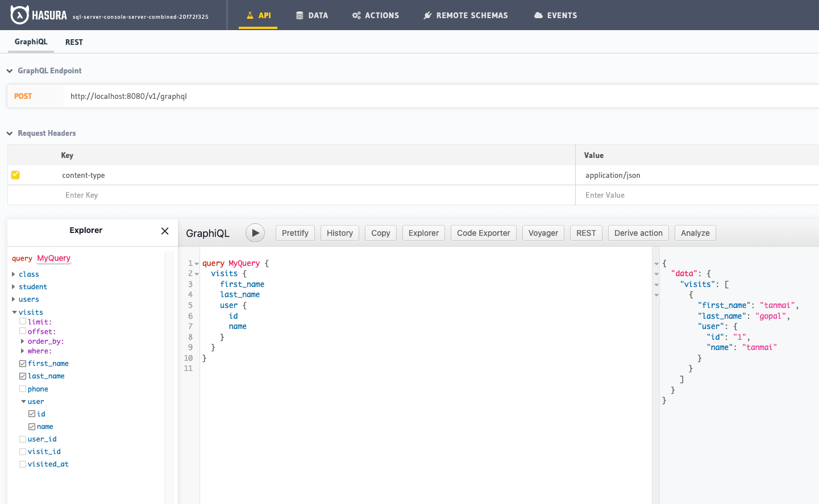
Task: Click the Hasura cat logo
Action: tap(21, 14)
